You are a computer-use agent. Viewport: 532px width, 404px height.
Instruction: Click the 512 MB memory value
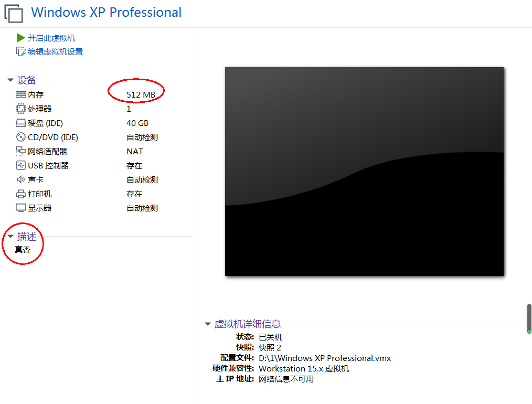point(141,95)
